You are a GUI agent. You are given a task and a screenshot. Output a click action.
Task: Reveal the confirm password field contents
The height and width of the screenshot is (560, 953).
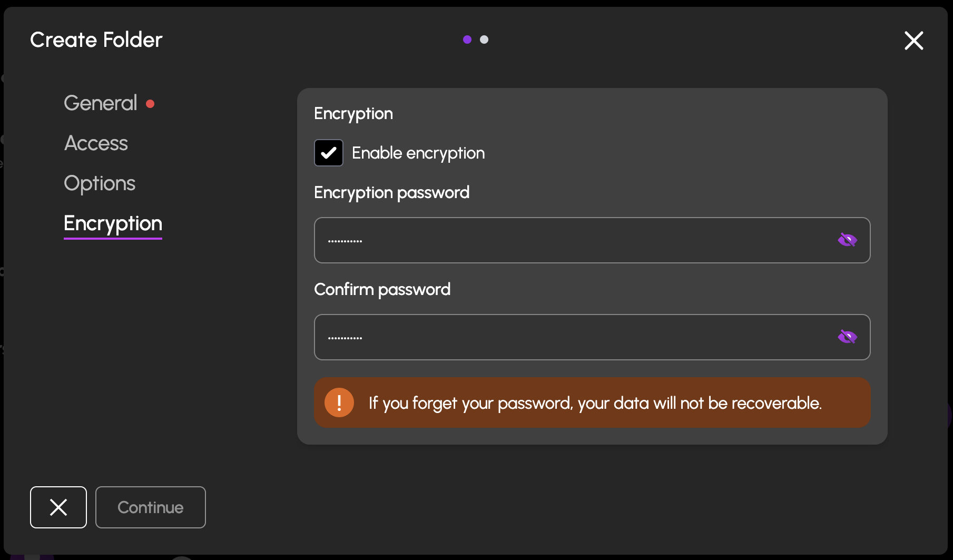[848, 337]
